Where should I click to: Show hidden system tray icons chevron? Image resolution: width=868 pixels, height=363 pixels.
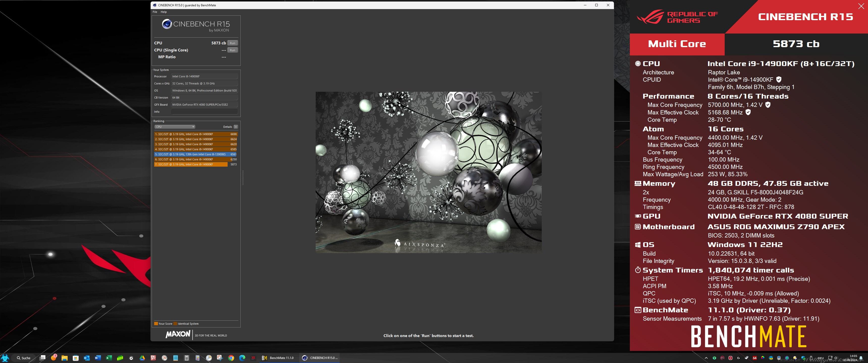click(x=706, y=358)
